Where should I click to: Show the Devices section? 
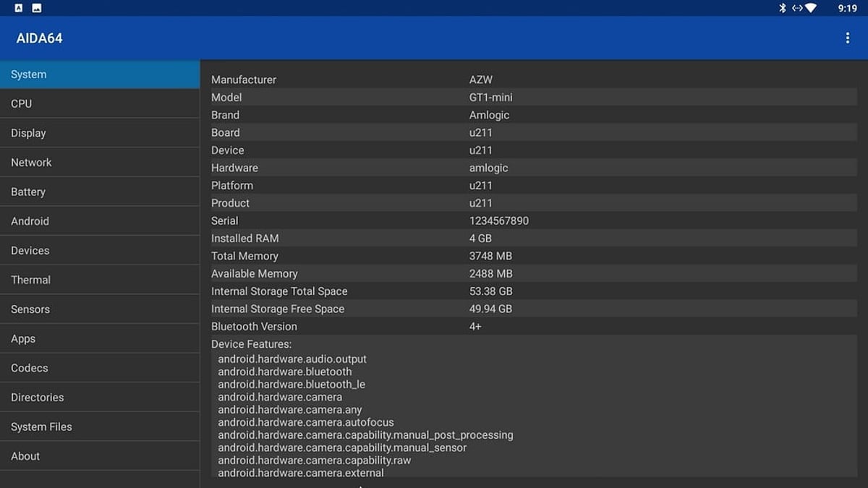(100, 251)
